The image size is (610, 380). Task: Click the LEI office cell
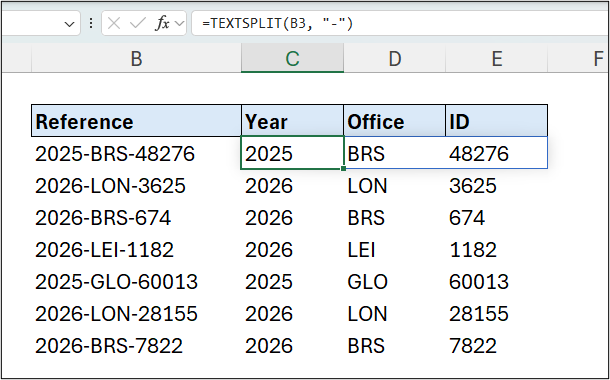pos(394,249)
